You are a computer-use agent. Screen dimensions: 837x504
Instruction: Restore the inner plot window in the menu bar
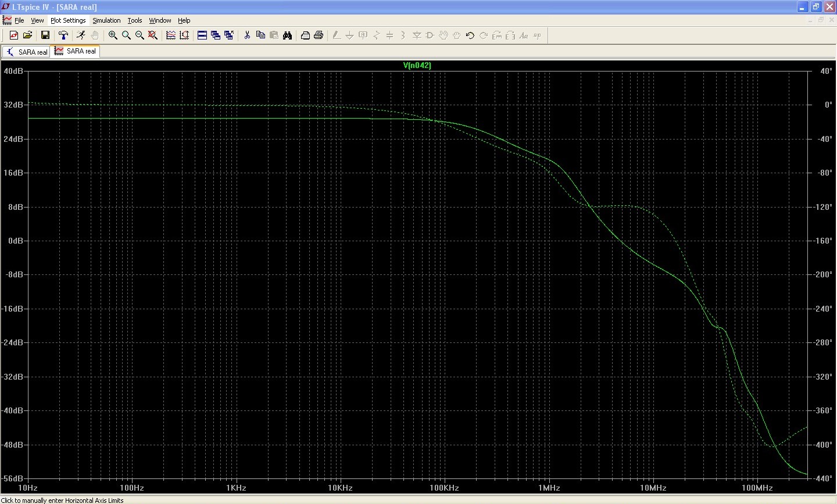[821, 20]
